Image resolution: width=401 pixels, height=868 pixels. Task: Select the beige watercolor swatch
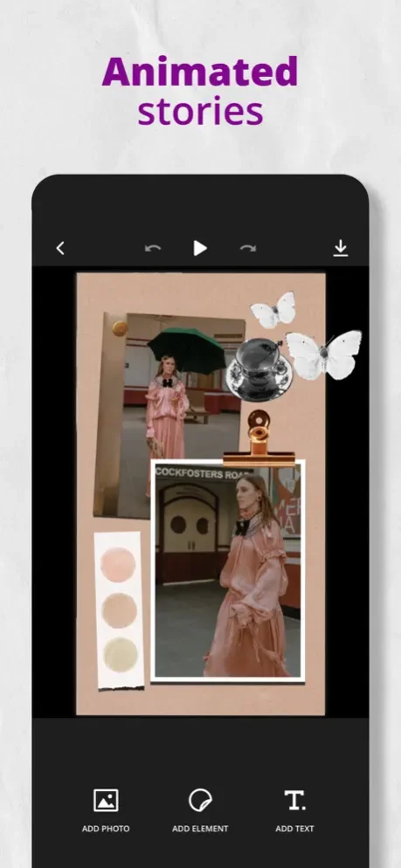(x=119, y=610)
